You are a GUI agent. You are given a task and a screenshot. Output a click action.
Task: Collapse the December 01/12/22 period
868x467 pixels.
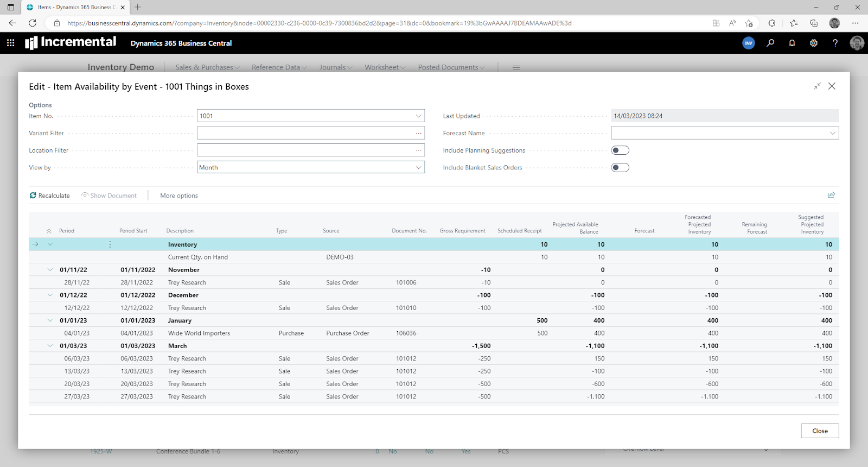pos(50,295)
